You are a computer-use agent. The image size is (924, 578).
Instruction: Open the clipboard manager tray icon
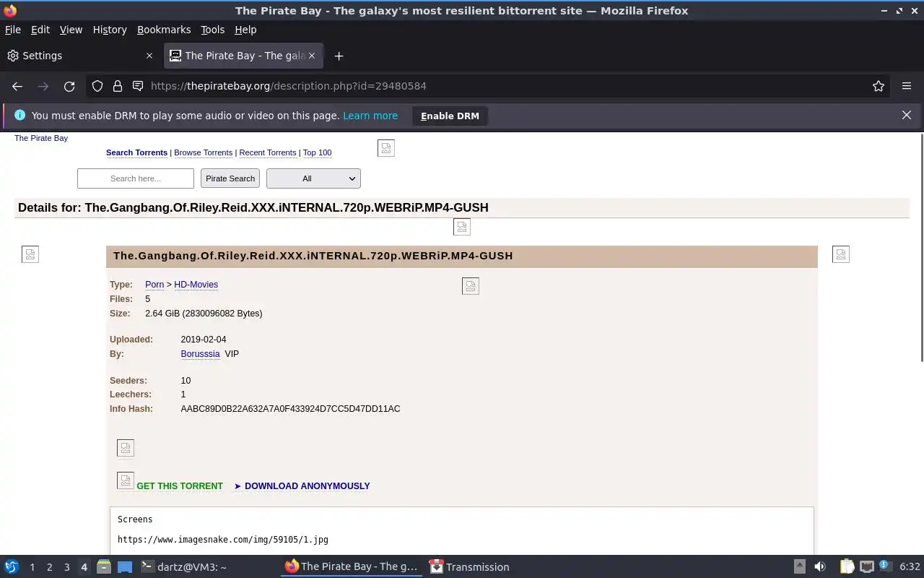pyautogui.click(x=847, y=567)
